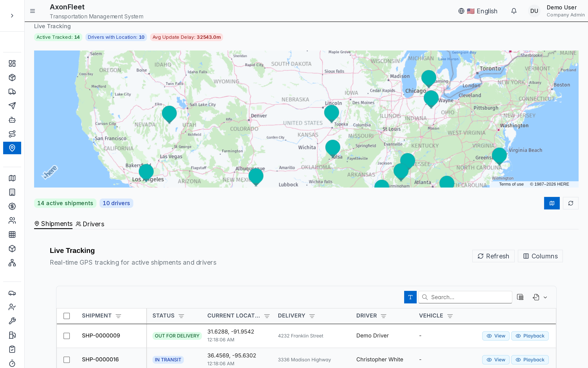
Task: Click View for SHP-0000016
Action: [x=496, y=360]
